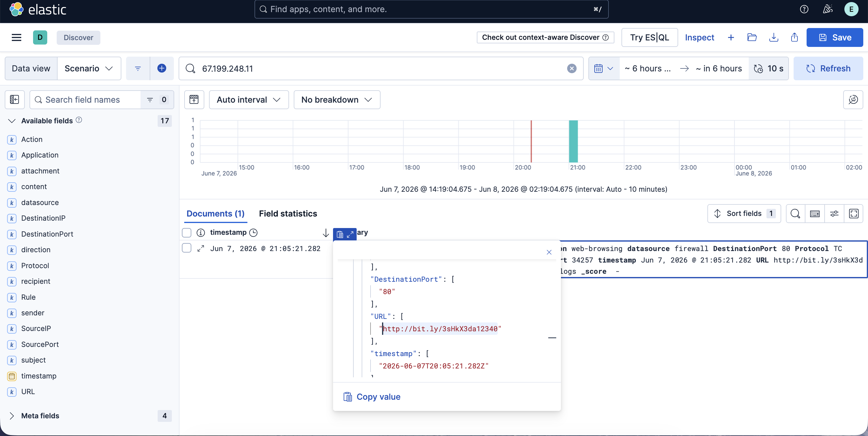
Task: Click Check out context-aware Discover
Action: tap(545, 37)
